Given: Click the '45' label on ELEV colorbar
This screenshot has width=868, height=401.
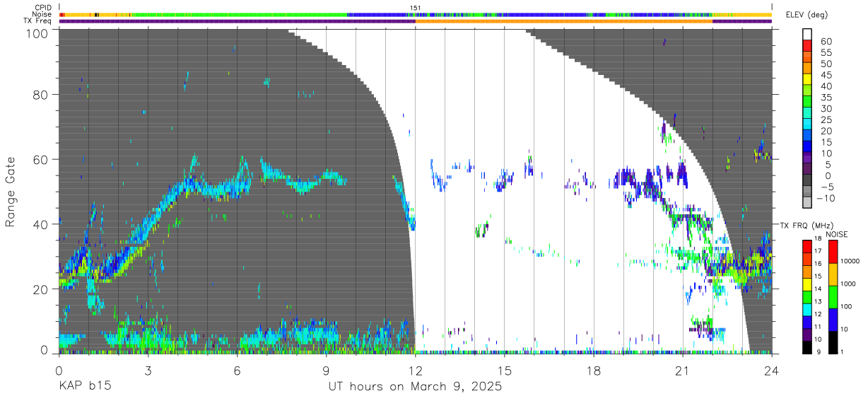Looking at the screenshot, I should coord(826,75).
